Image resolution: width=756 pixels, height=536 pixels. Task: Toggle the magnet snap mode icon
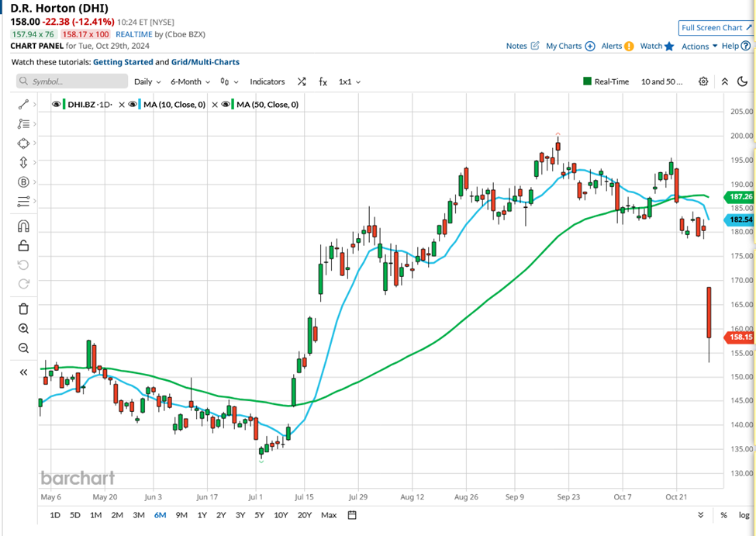pos(22,227)
